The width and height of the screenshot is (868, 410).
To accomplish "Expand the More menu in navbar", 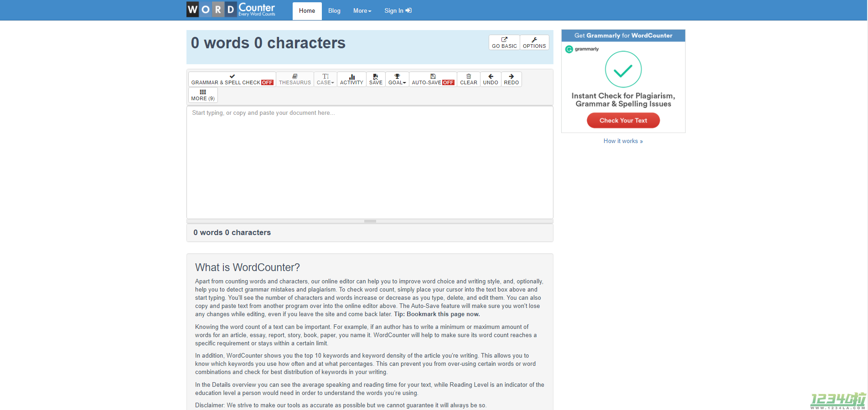I will (x=362, y=11).
